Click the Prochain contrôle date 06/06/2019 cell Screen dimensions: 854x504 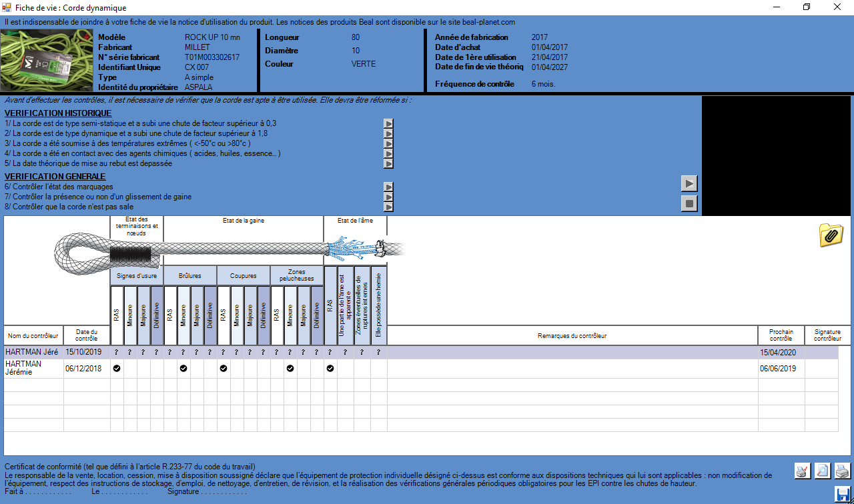[x=781, y=369]
